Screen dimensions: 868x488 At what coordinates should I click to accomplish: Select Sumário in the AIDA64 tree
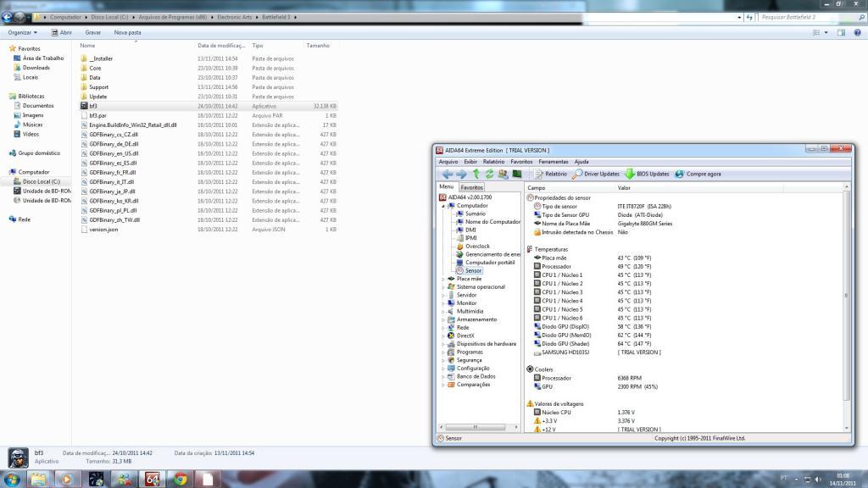coord(475,213)
